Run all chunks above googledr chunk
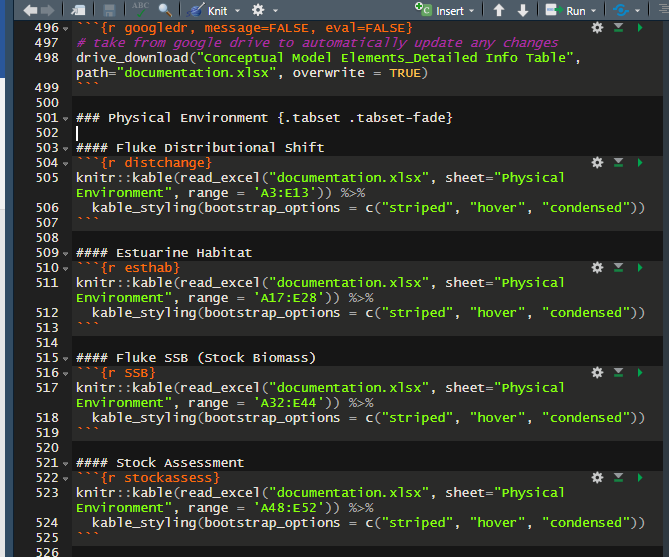Screen dimensions: 669x557 (x=618, y=28)
